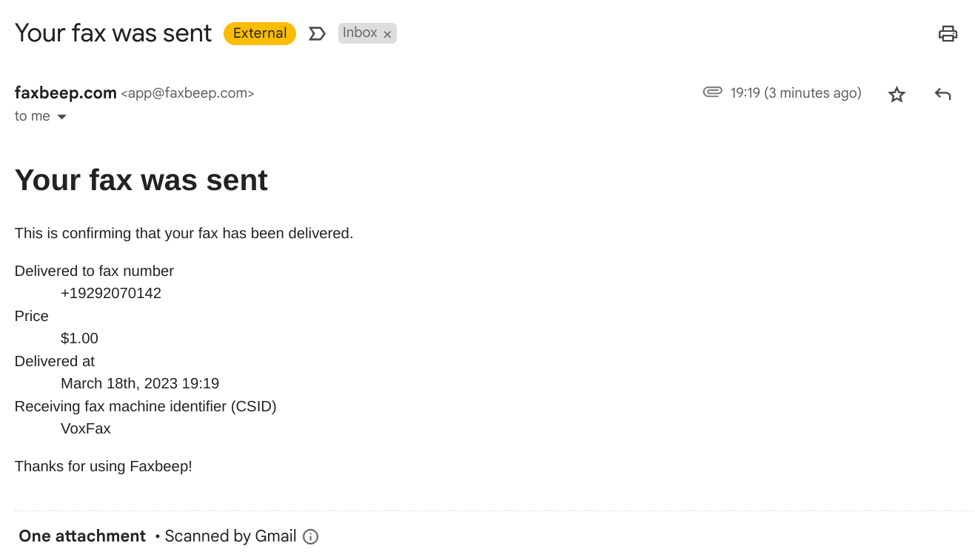Reply using the arrow icon
975x560 pixels.
point(942,94)
